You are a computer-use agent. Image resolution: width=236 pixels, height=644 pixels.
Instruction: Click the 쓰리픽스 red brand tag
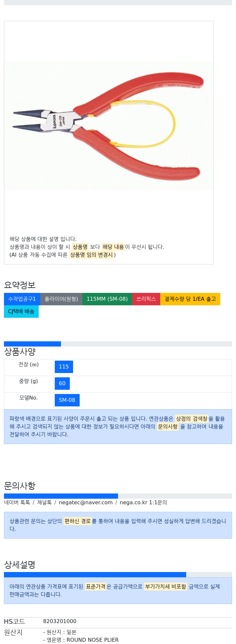point(146,299)
